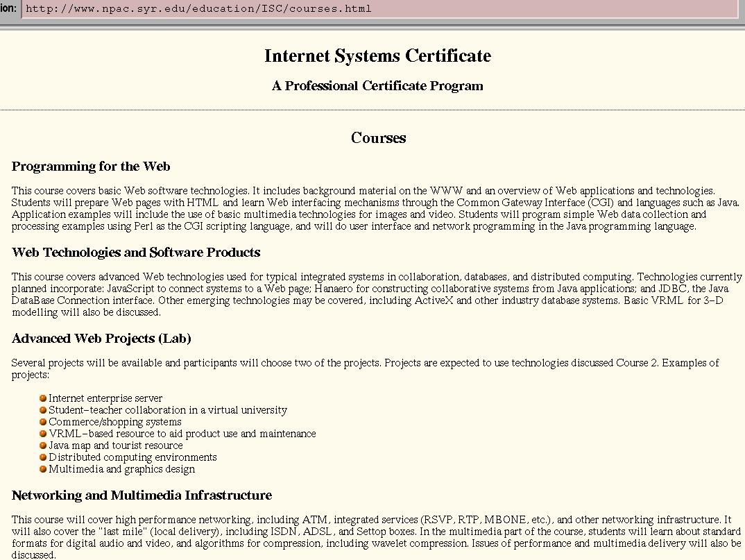745x560 pixels.
Task: Click the "Java map and tourist resource" item
Action: pyautogui.click(x=115, y=446)
